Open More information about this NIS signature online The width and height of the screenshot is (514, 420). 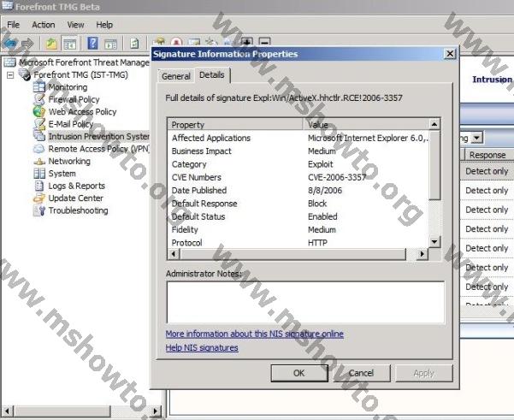pos(254,334)
